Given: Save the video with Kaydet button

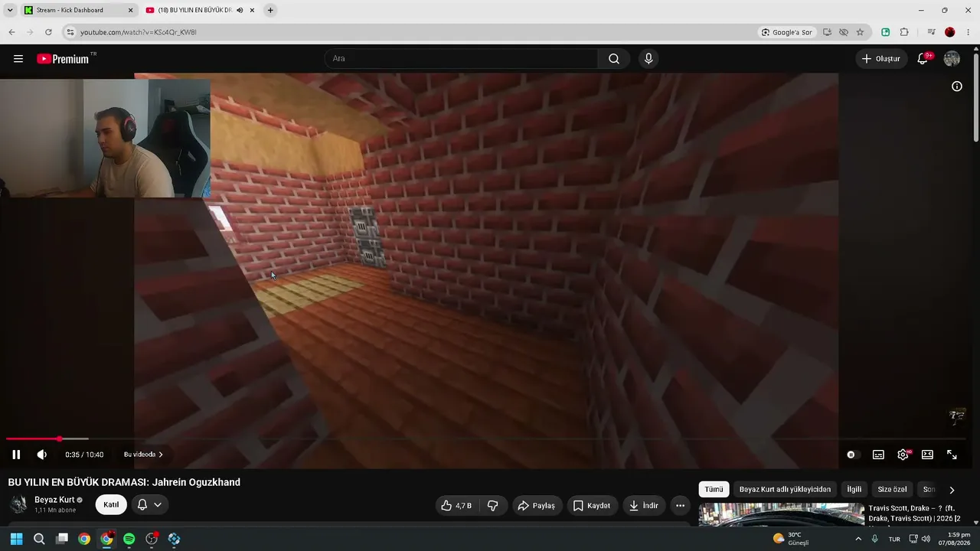Looking at the screenshot, I should click(x=592, y=506).
